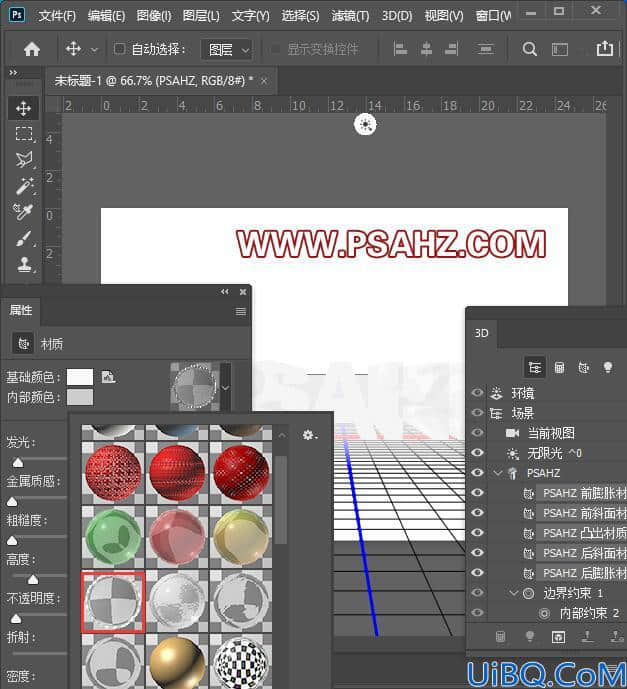Toggle visibility of PSAHZ 前膨胀材质
The image size is (627, 689).
click(x=477, y=493)
